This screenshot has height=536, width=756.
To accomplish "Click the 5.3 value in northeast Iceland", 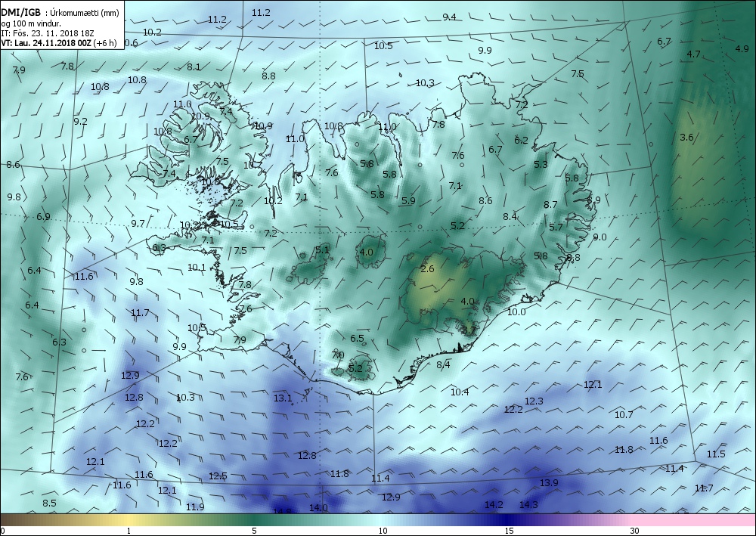I will pyautogui.click(x=541, y=164).
